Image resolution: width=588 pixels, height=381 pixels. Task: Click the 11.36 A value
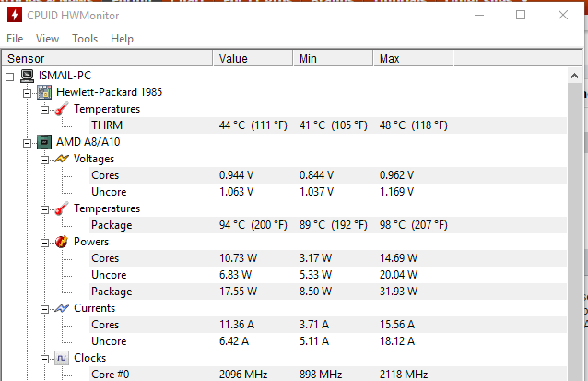tap(237, 325)
